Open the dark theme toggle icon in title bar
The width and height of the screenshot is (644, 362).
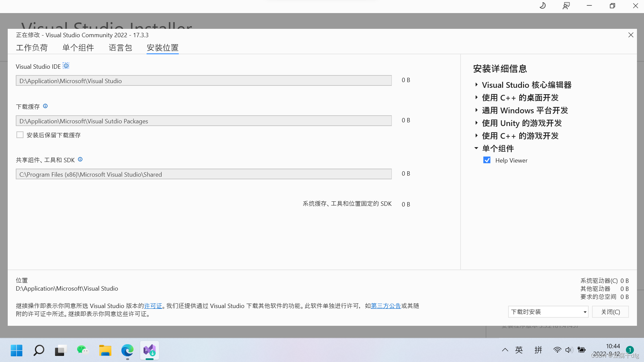(x=542, y=6)
